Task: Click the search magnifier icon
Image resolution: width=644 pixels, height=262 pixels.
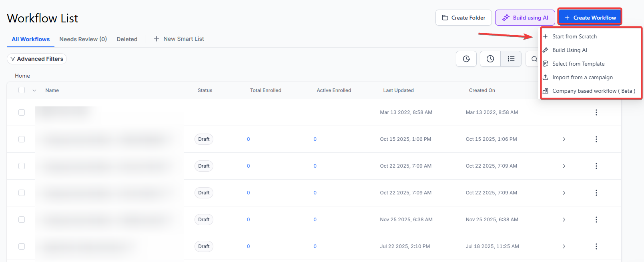Action: click(x=534, y=59)
